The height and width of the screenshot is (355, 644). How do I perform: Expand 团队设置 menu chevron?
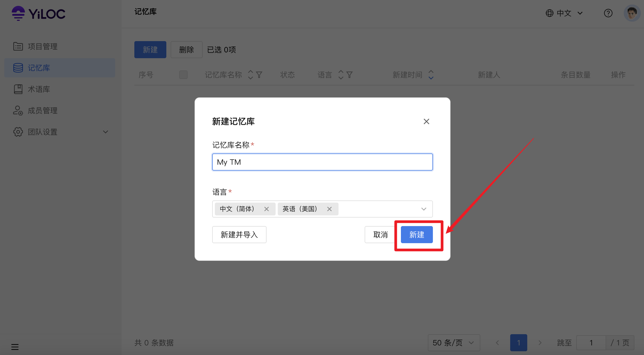(106, 132)
